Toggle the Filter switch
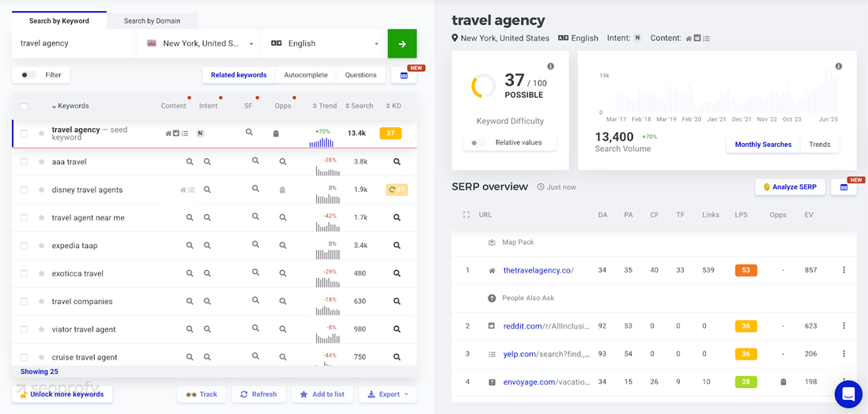 tap(29, 75)
